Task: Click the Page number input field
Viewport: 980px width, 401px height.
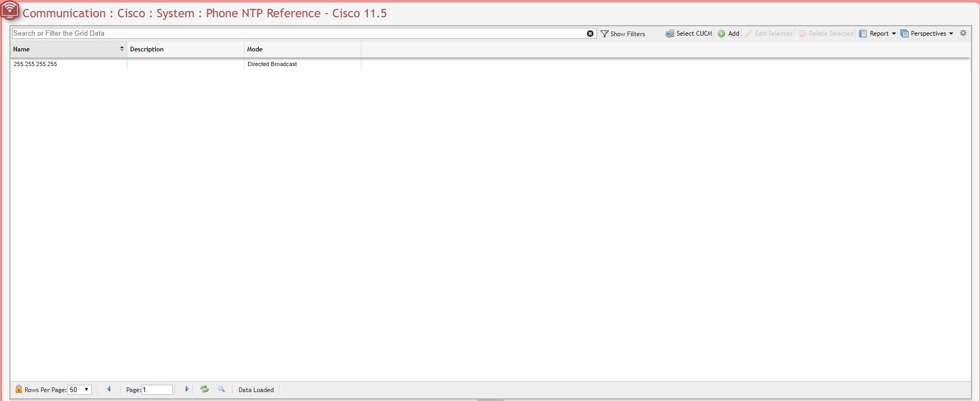Action: pyautogui.click(x=157, y=389)
